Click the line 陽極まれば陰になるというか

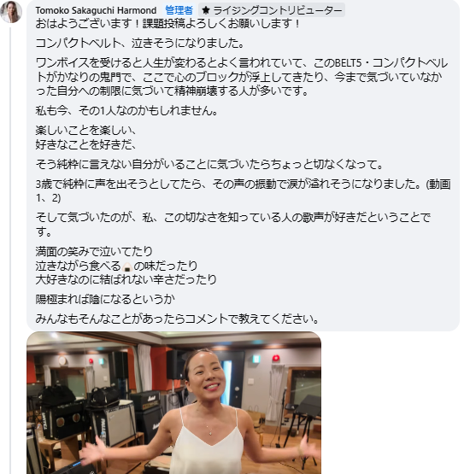point(105,299)
